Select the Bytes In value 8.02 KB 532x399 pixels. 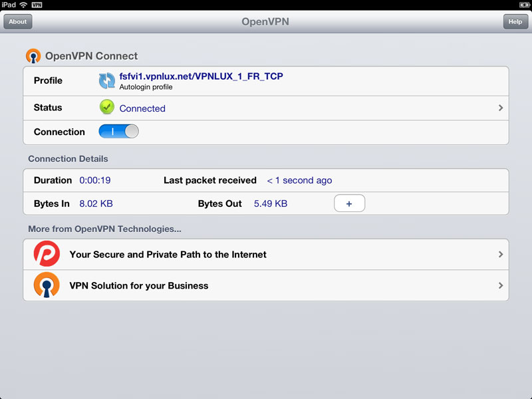tap(96, 203)
